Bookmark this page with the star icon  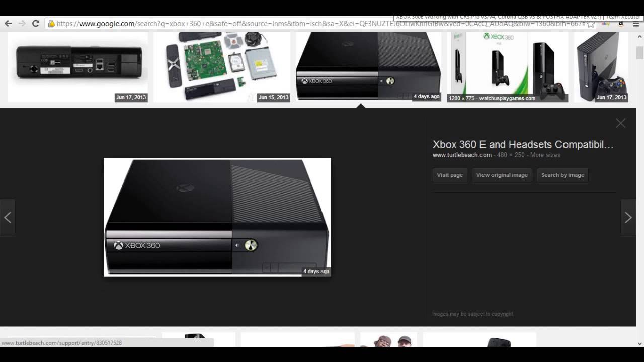pyautogui.click(x=591, y=24)
